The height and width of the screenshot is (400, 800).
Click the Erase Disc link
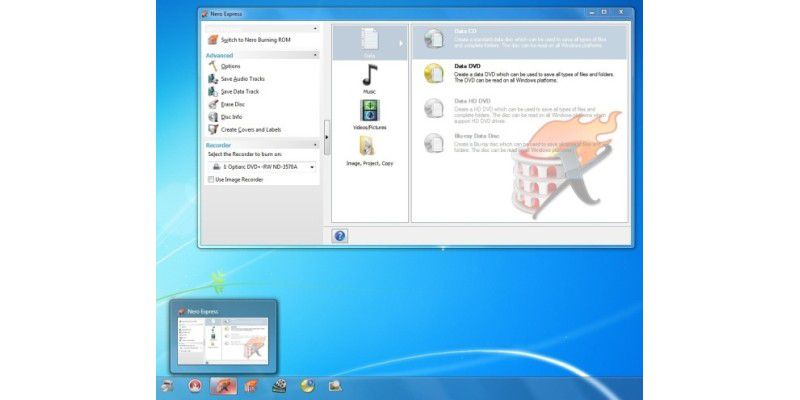click(x=233, y=104)
